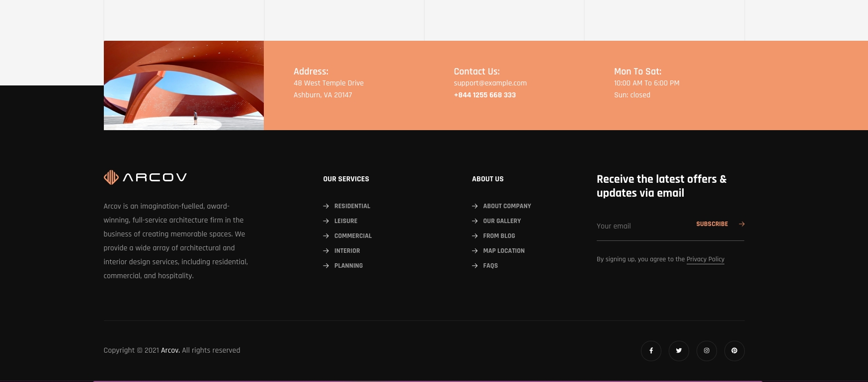Click the arrow icon before Residential
Viewport: 868px width, 382px height.
(326, 206)
